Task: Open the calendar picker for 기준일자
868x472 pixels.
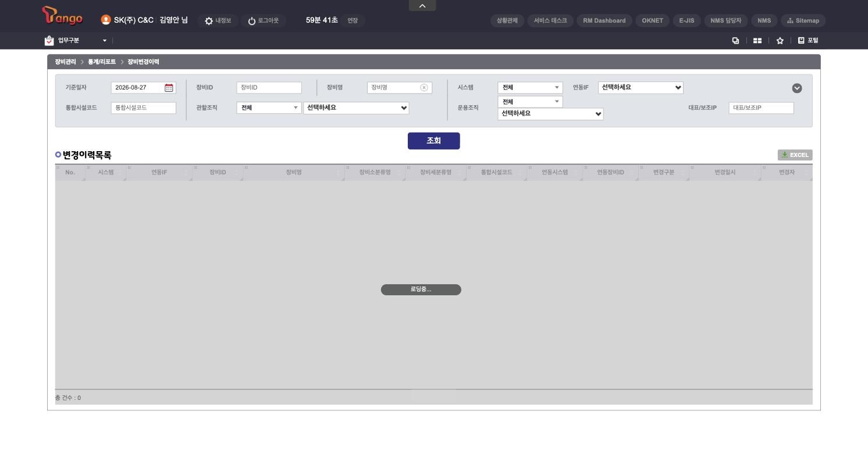Action: point(169,88)
